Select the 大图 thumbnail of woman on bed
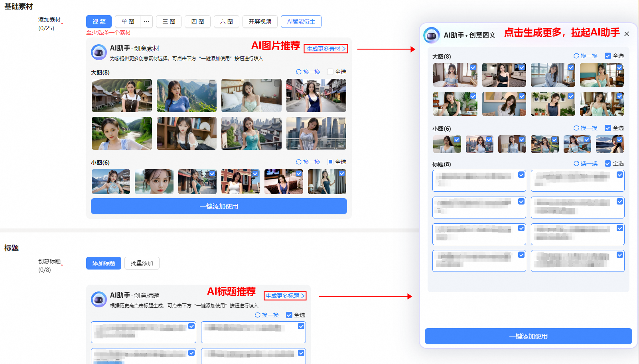This screenshot has height=364, width=639. [x=251, y=95]
